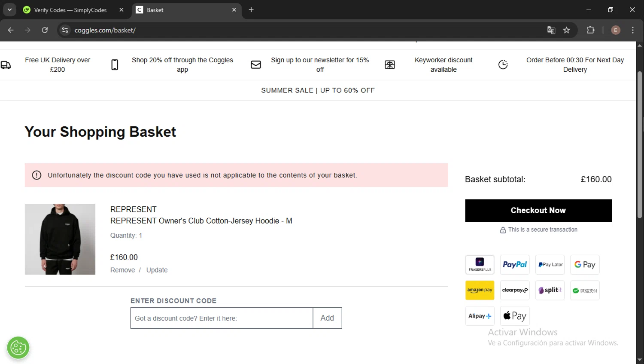Image resolution: width=644 pixels, height=364 pixels.
Task: Select the PayPal payment icon
Action: click(x=515, y=265)
